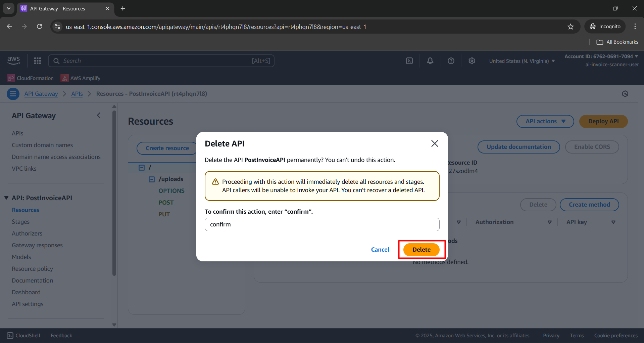644x343 pixels.
Task: Select Stages in the left navigation
Action: point(21,221)
